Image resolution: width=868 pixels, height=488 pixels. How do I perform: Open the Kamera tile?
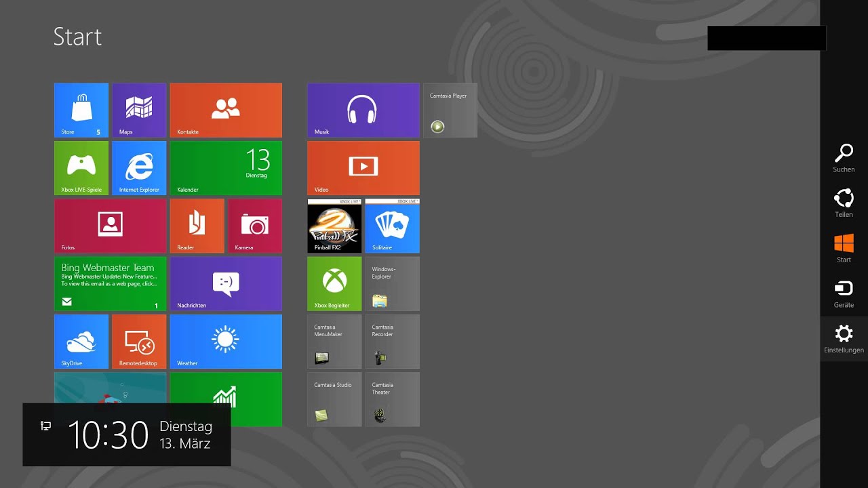tap(255, 226)
